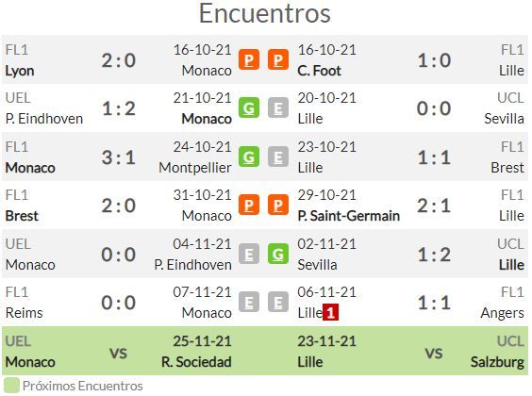Click Lille's gray E badge for the Angers match
Image resolution: width=532 pixels, height=396 pixels.
278,302
